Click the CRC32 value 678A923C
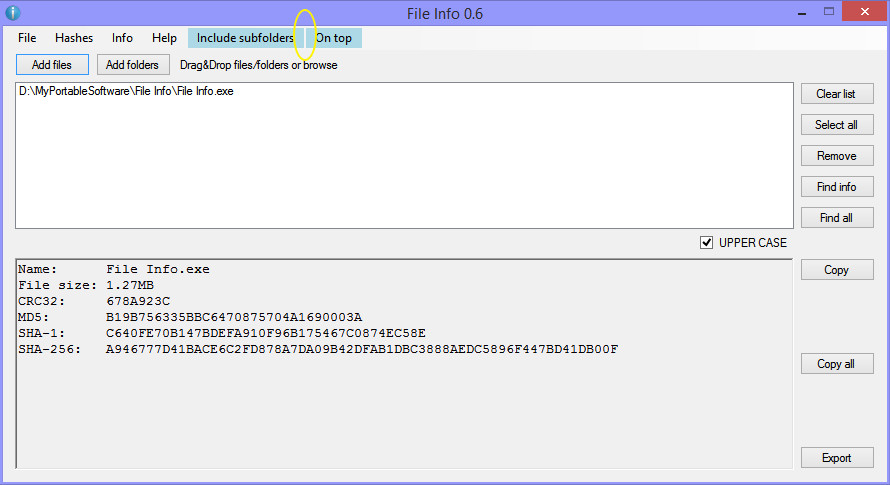 coord(138,301)
